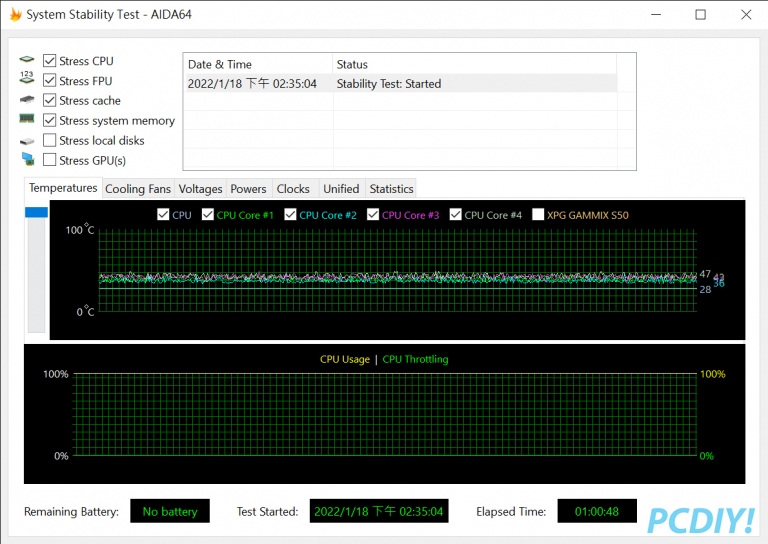Click the 47 temperature reading value
Screen dimensions: 768x544
click(705, 274)
